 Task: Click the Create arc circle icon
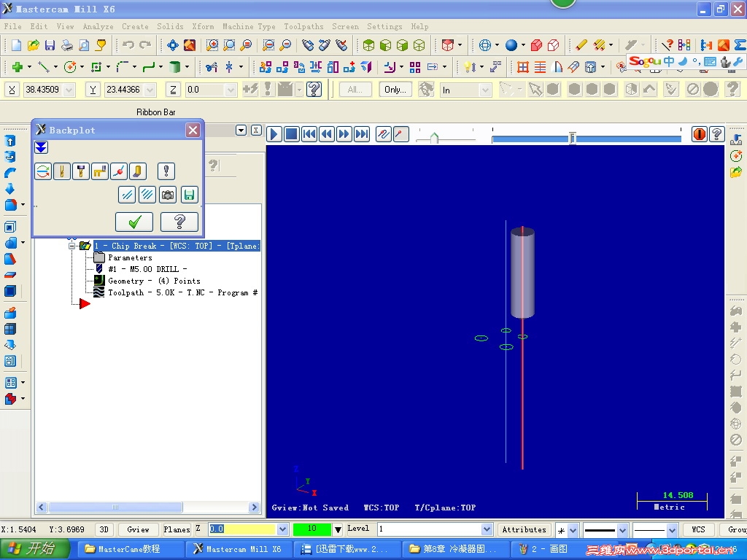(70, 67)
